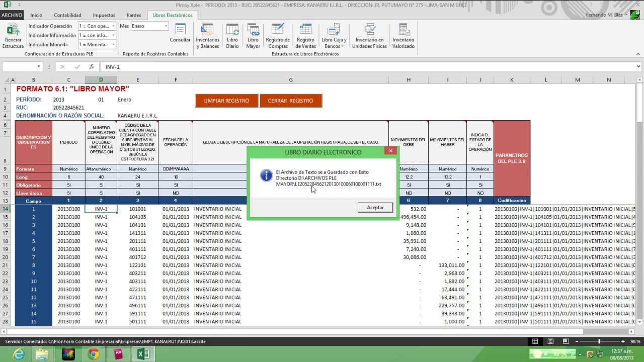Open Registro de Ventas
This screenshot has height=362, width=644.
click(305, 36)
